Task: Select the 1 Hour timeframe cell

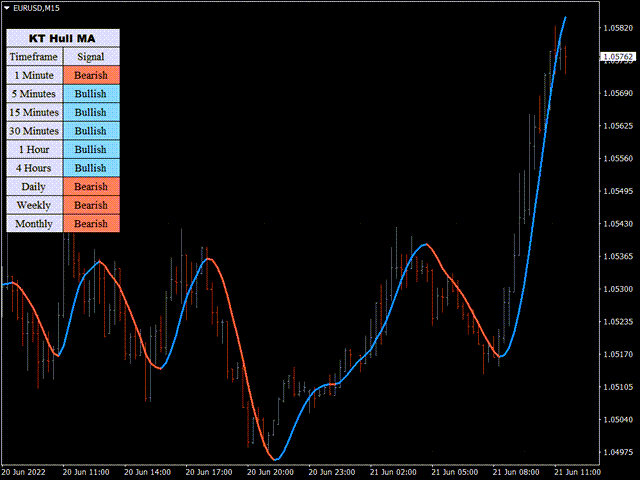Action: pyautogui.click(x=34, y=149)
